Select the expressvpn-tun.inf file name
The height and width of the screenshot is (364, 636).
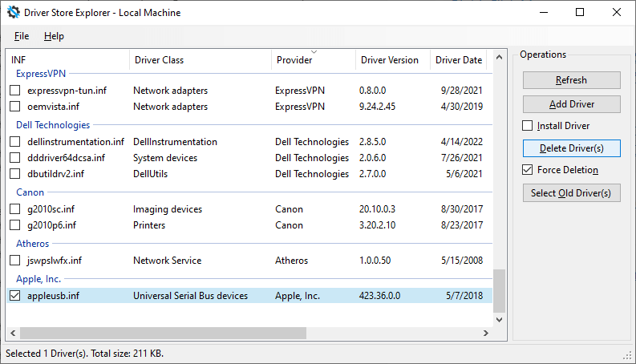[x=67, y=91]
